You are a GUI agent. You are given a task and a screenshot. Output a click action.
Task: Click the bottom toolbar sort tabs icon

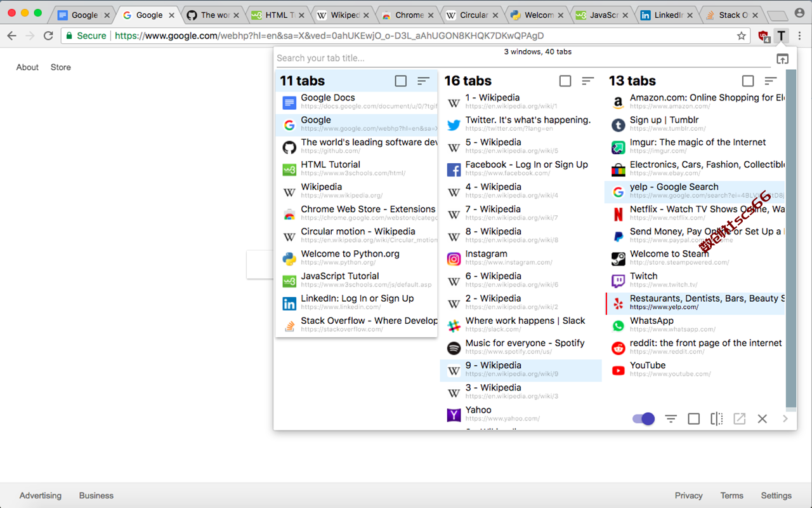pos(671,418)
